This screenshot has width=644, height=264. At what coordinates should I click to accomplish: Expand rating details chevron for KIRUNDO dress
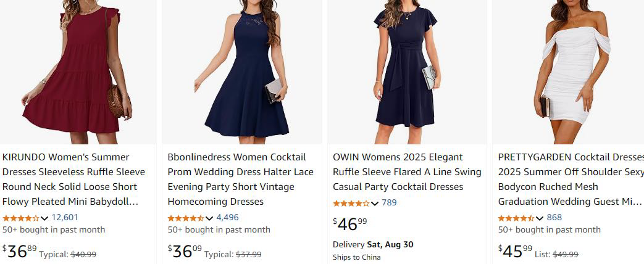(x=44, y=218)
